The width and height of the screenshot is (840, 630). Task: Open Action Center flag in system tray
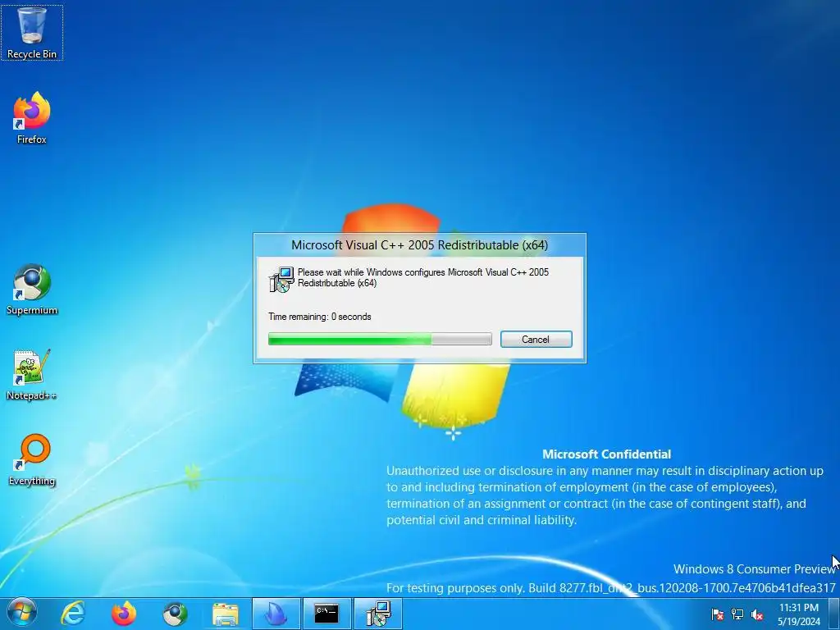(717, 614)
